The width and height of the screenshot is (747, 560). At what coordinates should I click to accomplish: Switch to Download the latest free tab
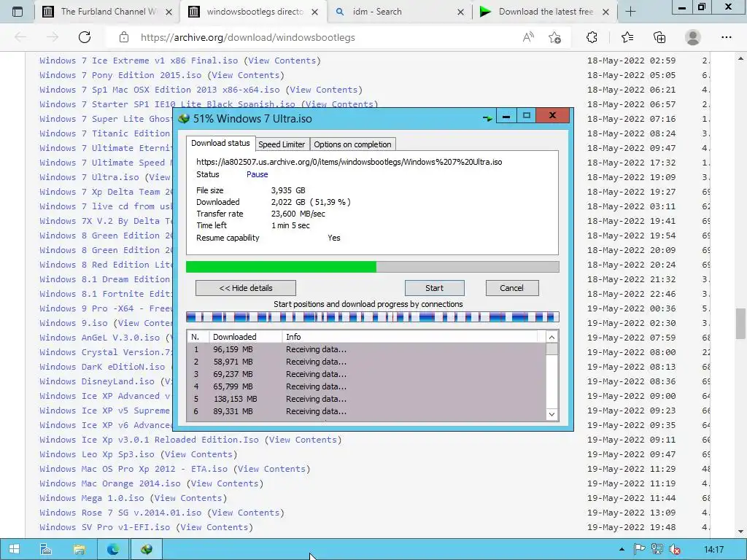pyautogui.click(x=545, y=12)
